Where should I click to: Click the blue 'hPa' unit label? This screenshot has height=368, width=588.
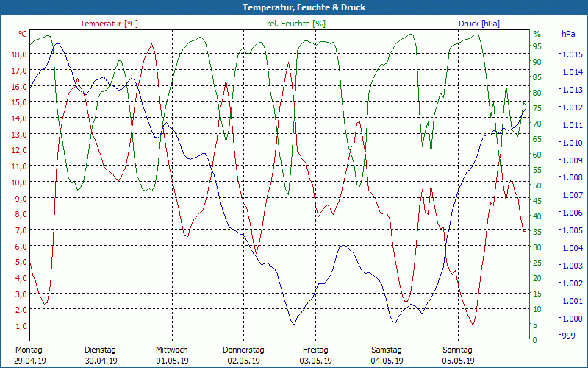tap(568, 34)
